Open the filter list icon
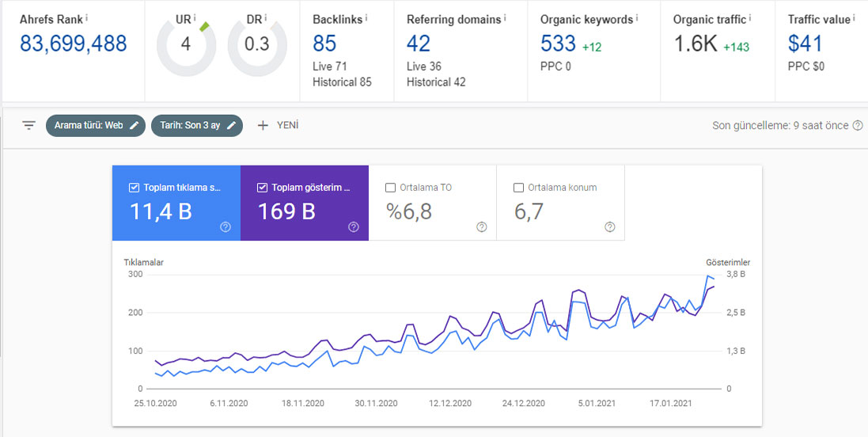 coord(28,126)
